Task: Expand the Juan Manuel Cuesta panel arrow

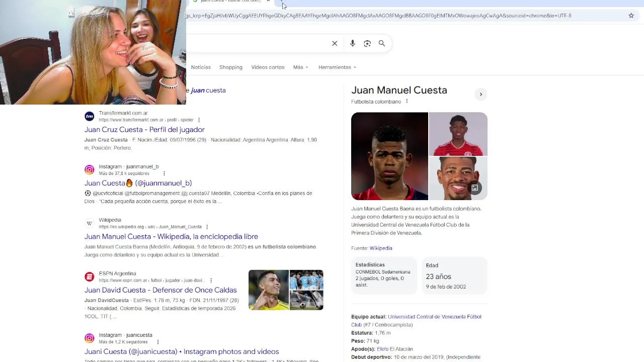Action: tap(481, 94)
